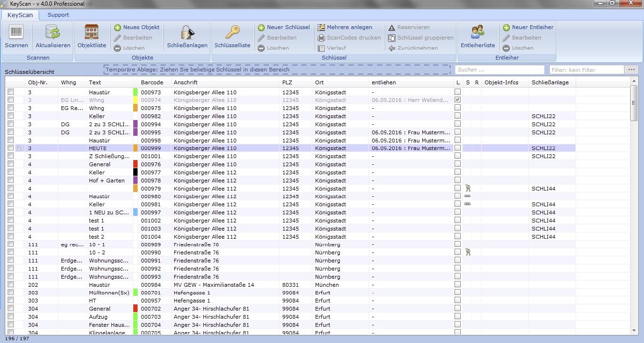The image size is (644, 343).
Task: Open the filter options ellipsis button
Action: click(631, 70)
